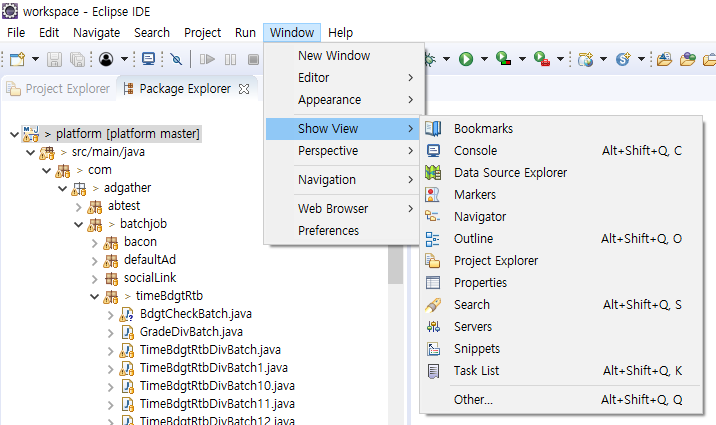The height and width of the screenshot is (425, 716).
Task: Choose New Window from Window menu
Action: (342, 56)
